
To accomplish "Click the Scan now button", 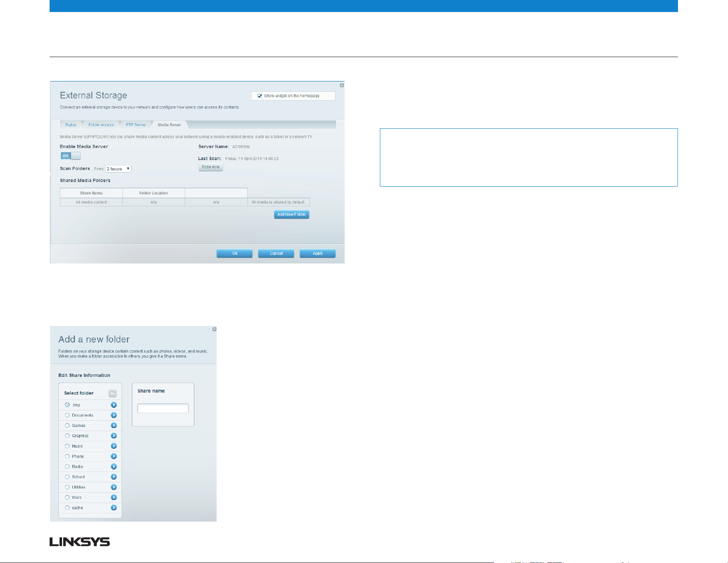I will coord(211,167).
